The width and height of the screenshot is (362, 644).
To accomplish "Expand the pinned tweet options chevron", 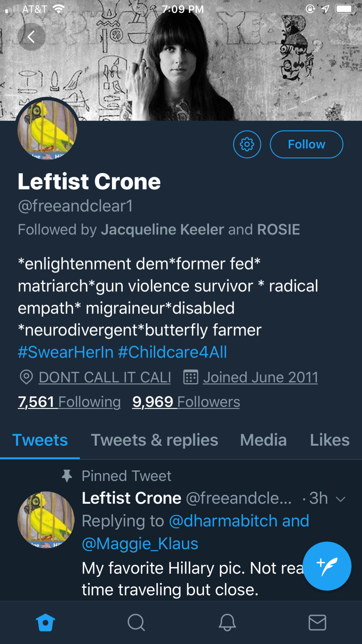I will point(341,499).
